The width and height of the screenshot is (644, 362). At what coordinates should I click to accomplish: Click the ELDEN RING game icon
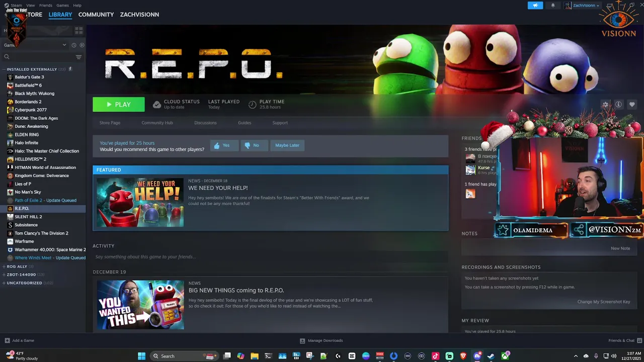pyautogui.click(x=10, y=135)
